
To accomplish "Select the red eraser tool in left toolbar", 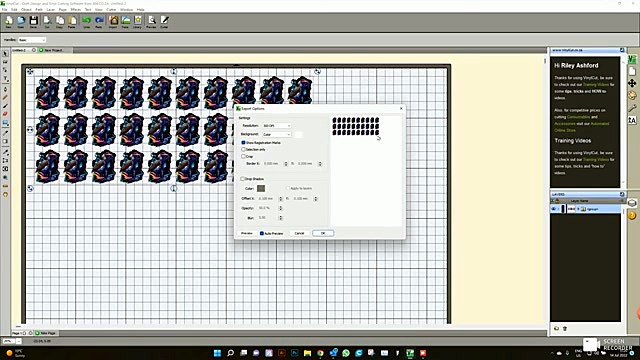I will tap(5, 114).
